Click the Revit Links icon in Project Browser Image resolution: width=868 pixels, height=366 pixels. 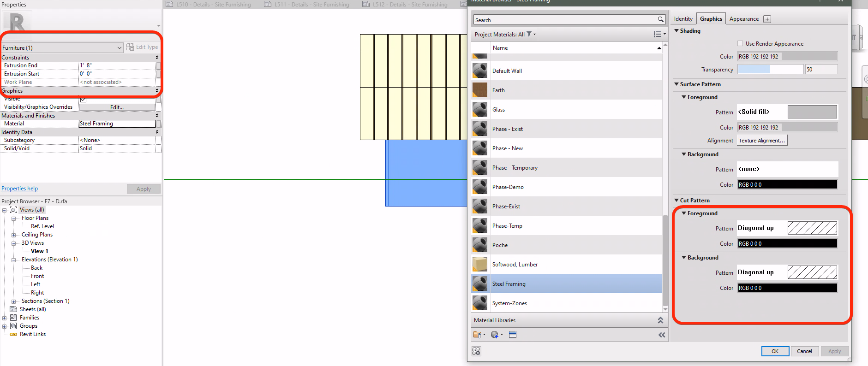point(13,334)
